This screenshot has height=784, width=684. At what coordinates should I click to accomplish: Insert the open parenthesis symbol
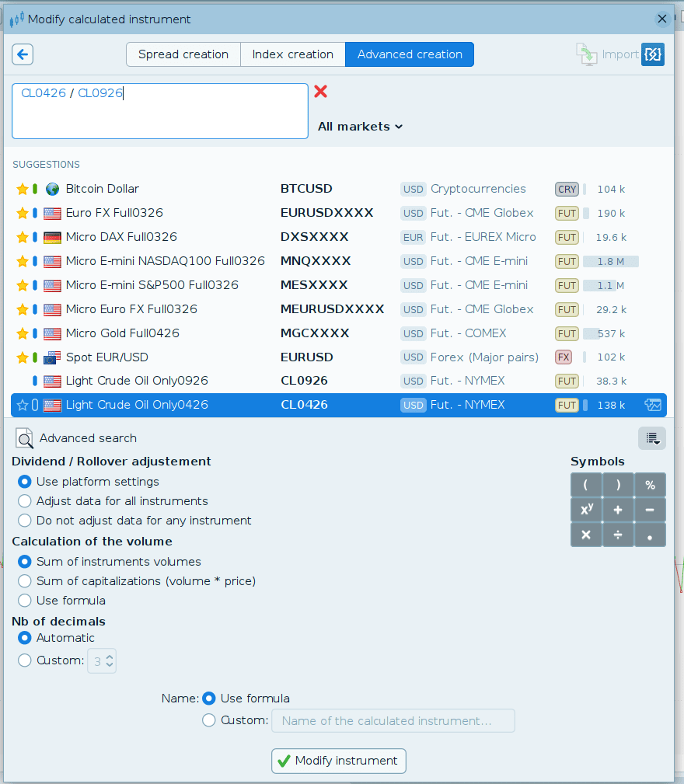pos(586,485)
